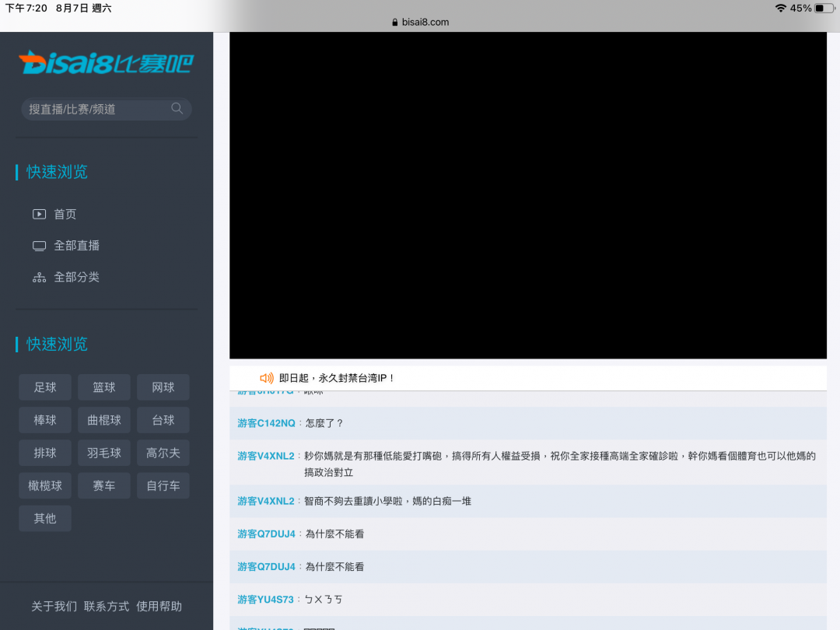Open the 网球 category
840x630 pixels.
pos(163,387)
